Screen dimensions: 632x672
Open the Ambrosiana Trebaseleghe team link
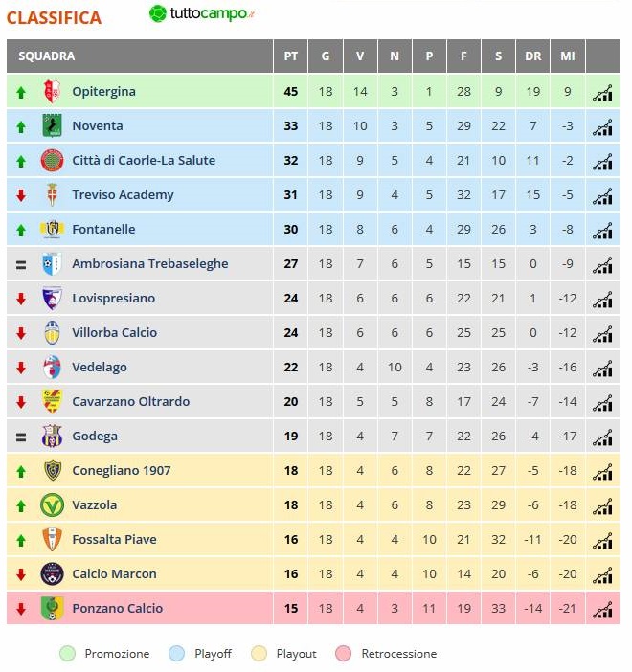(150, 263)
